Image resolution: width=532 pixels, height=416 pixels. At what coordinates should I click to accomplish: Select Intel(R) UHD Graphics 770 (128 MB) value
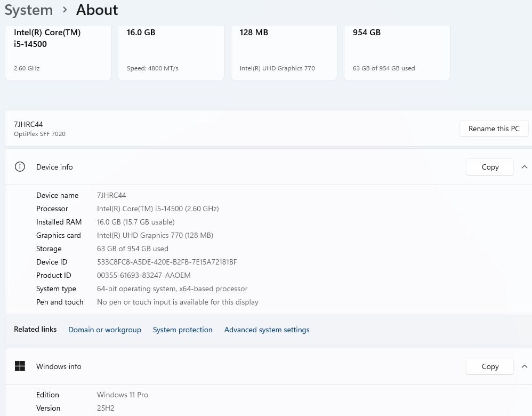(x=155, y=235)
